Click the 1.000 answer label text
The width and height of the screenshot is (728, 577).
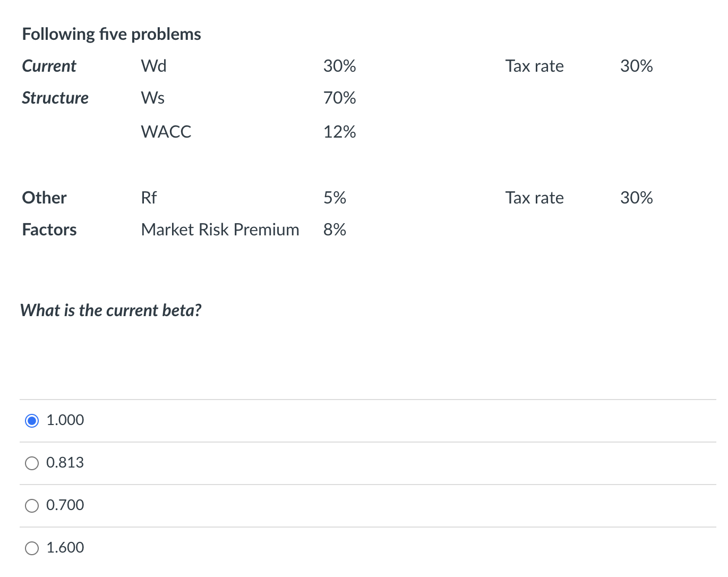click(65, 420)
